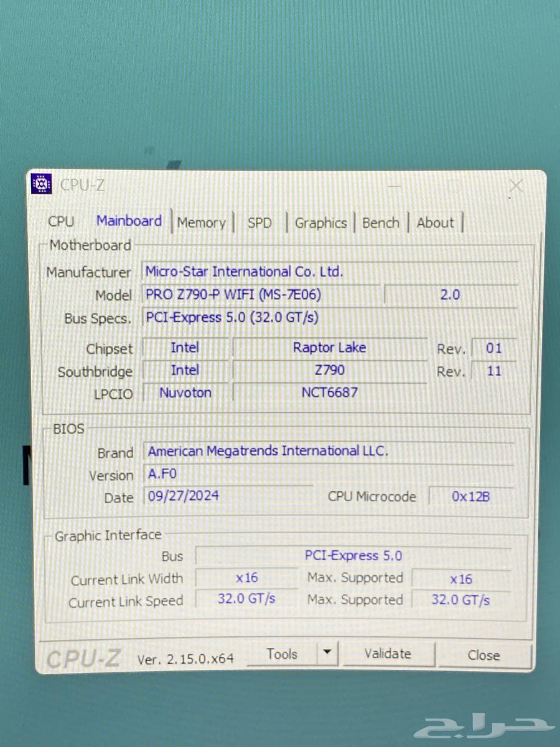Open the Memory tab
Image resolution: width=560 pixels, height=747 pixels.
pos(201,223)
